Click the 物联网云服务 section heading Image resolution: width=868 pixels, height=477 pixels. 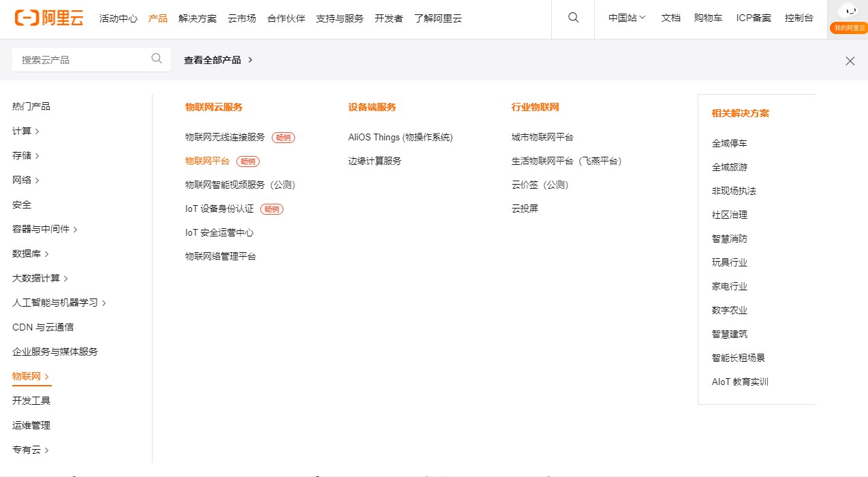click(214, 107)
